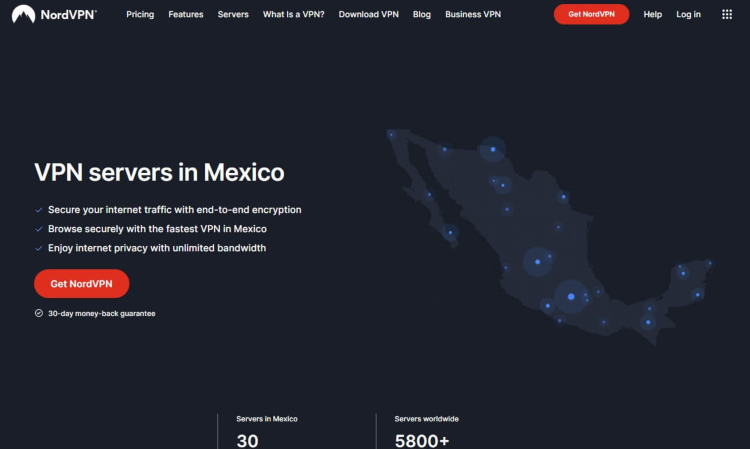Click the header Get NordVPN button
The height and width of the screenshot is (449, 750).
click(591, 14)
